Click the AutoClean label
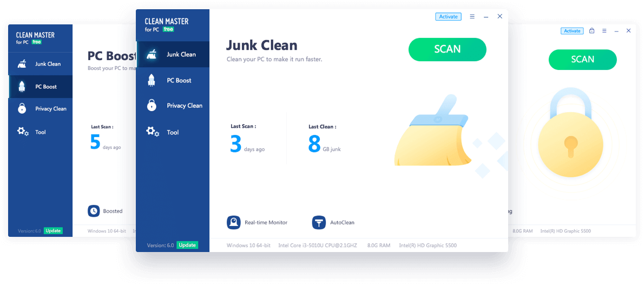This screenshot has width=644, height=284. point(342,222)
